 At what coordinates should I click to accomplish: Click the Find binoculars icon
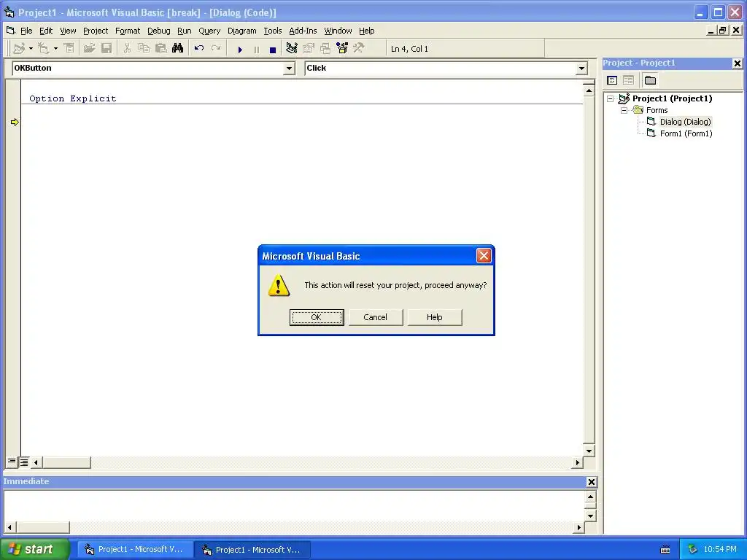click(x=178, y=49)
